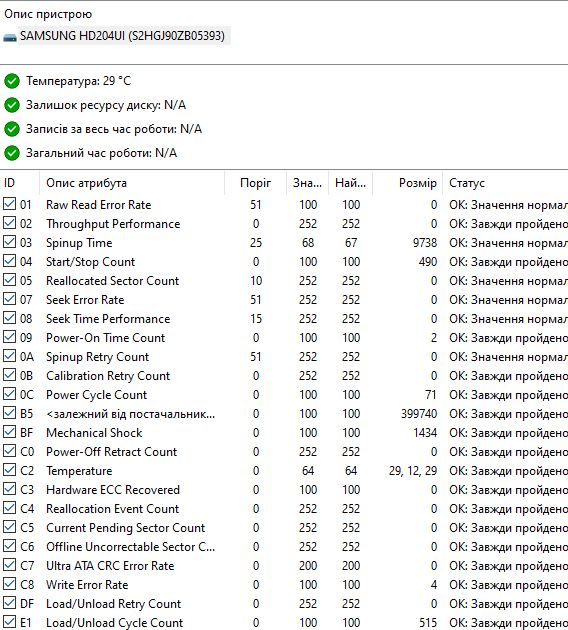The height and width of the screenshot is (630, 568).
Task: Click the Записів за весь час роботи line
Action: [x=114, y=129]
